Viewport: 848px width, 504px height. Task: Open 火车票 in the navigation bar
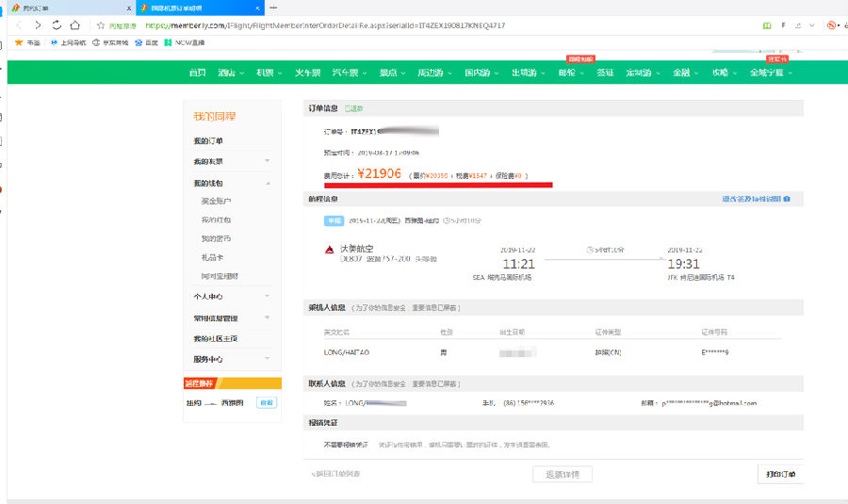(307, 73)
